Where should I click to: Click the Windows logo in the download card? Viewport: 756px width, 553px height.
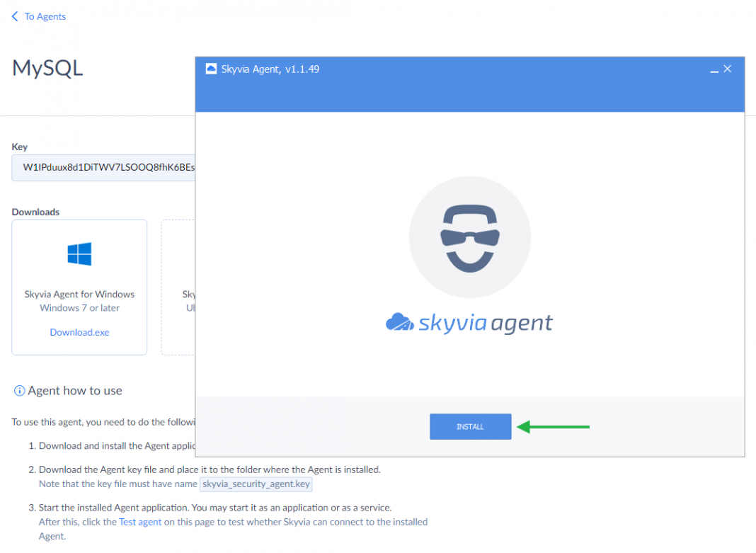coord(79,254)
